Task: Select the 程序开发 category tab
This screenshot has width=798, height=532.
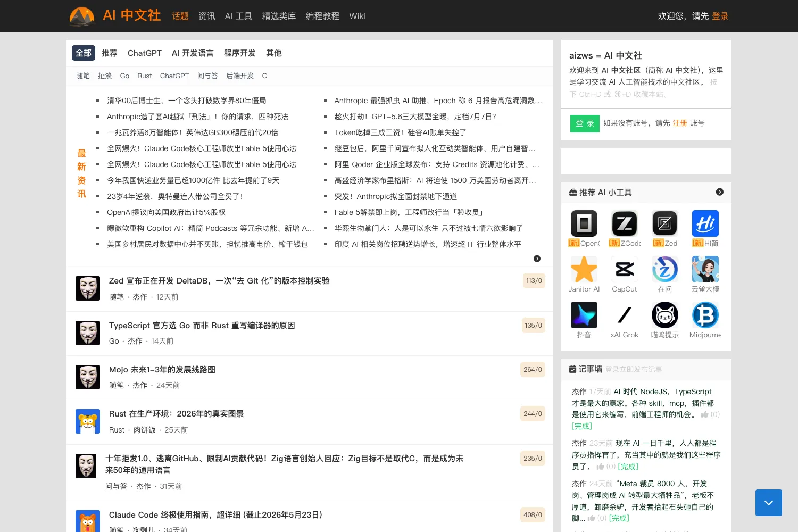Action: (240, 53)
